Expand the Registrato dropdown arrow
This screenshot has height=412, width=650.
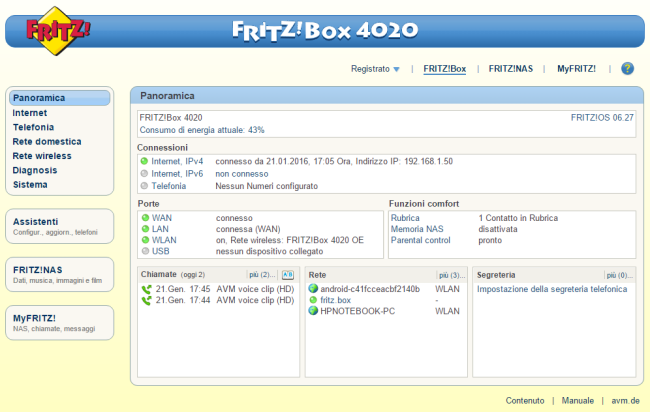click(396, 69)
